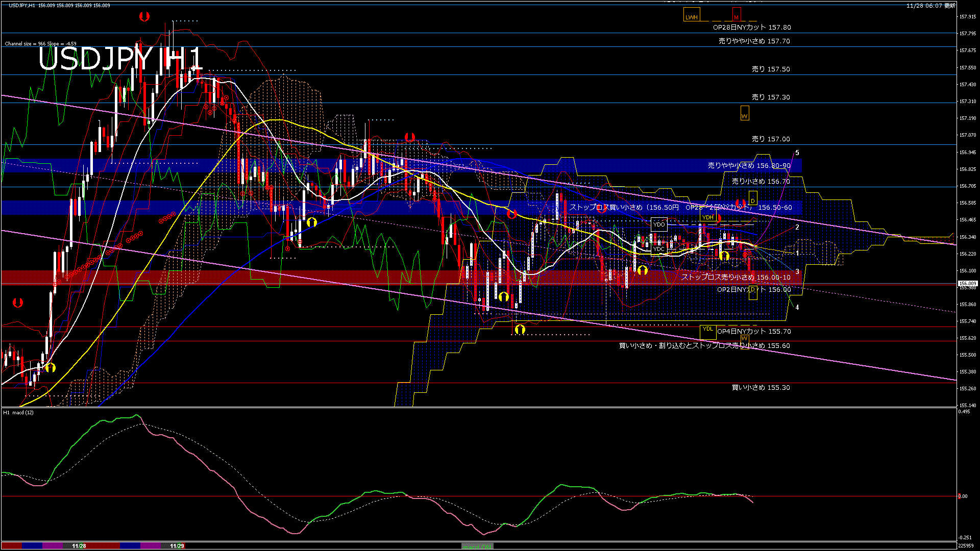This screenshot has height=551, width=980.
Task: Click the red M marker box
Action: [736, 15]
